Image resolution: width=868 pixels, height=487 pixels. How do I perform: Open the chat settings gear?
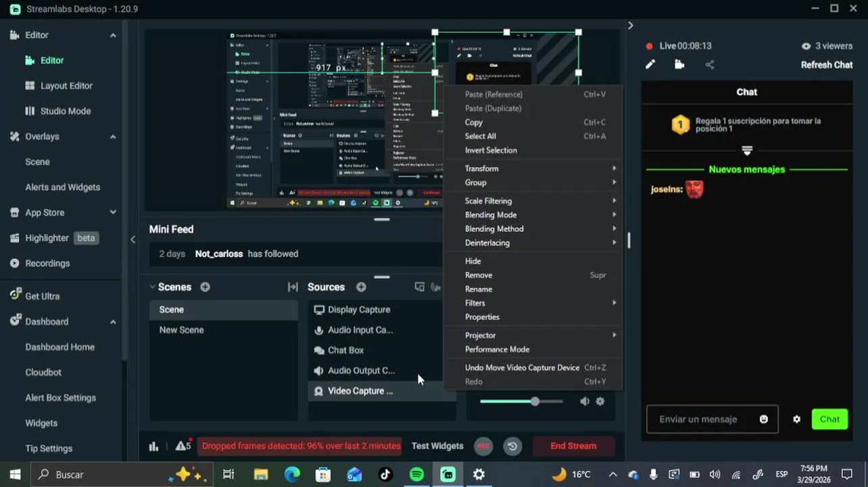[x=796, y=419]
